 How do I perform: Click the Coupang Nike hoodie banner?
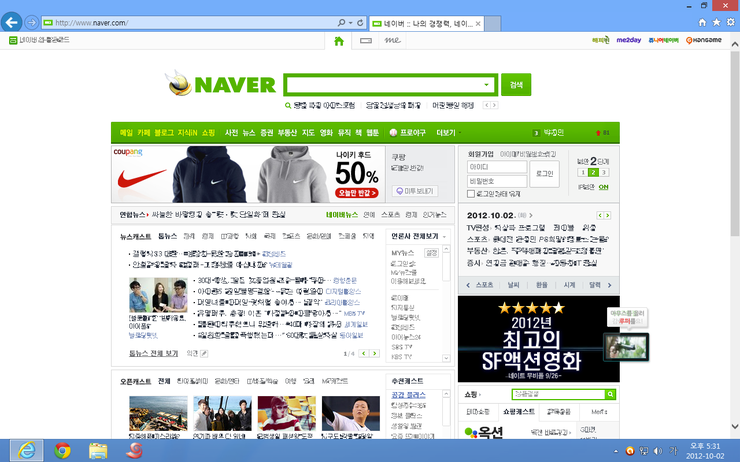click(249, 174)
